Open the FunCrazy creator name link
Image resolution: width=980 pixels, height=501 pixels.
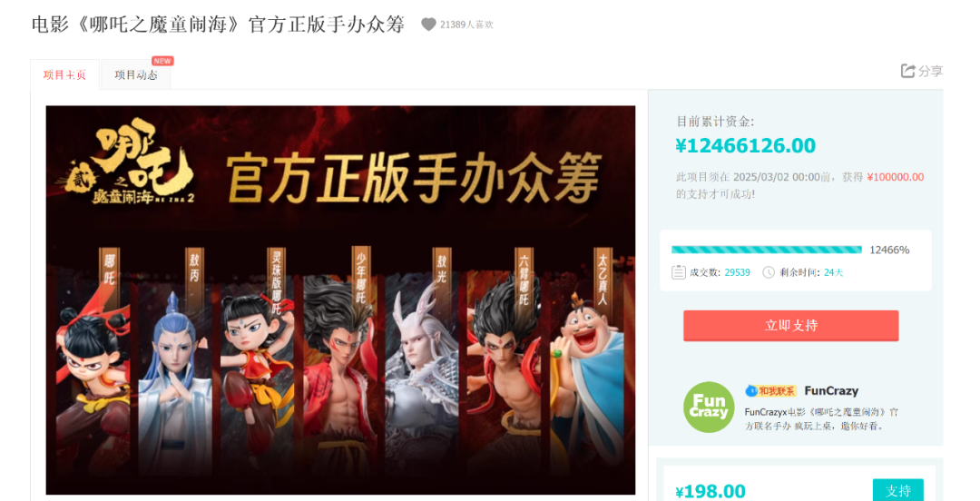[x=831, y=391]
